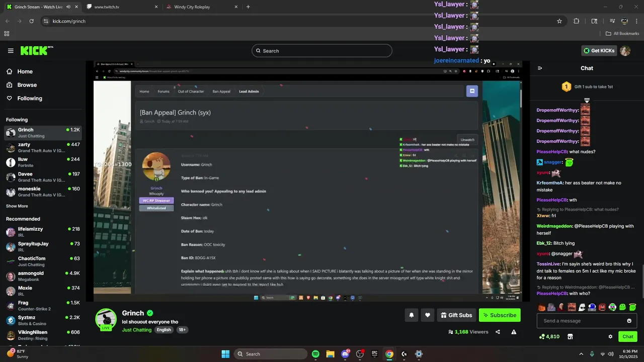Show hidden system tray icons
The width and height of the screenshot is (644, 362).
(x=581, y=354)
